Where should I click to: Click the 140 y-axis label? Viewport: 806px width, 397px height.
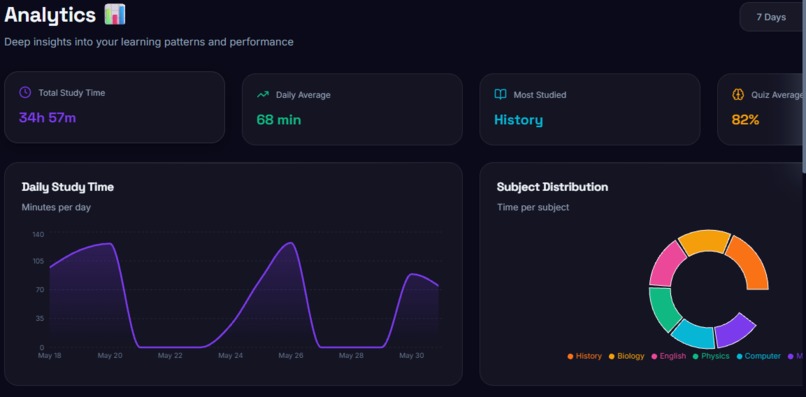point(39,234)
